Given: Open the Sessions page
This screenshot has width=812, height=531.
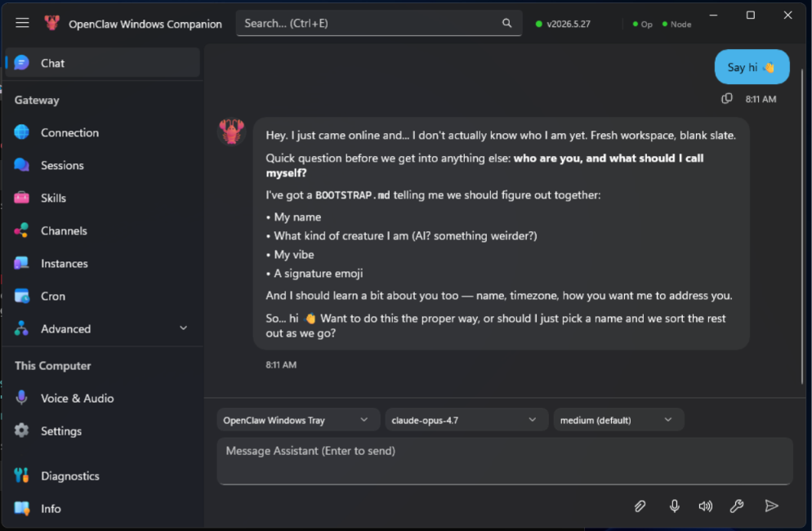Looking at the screenshot, I should (x=103, y=165).
